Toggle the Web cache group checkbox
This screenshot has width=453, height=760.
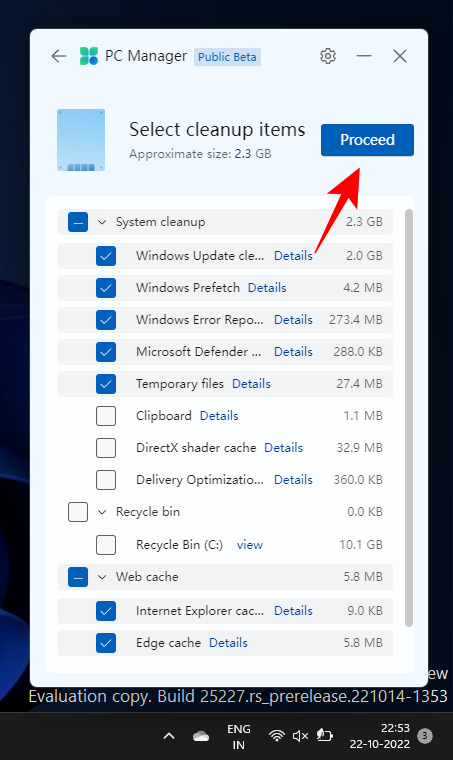pyautogui.click(x=78, y=577)
